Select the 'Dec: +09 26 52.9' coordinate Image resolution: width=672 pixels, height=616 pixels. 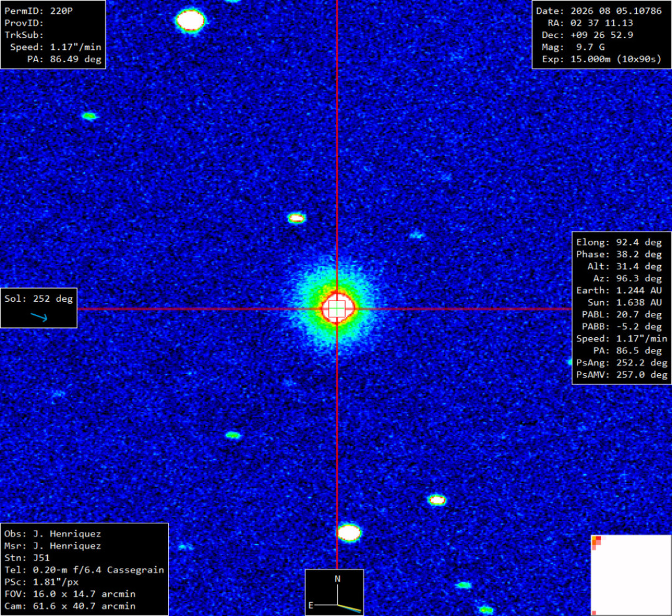(x=587, y=35)
